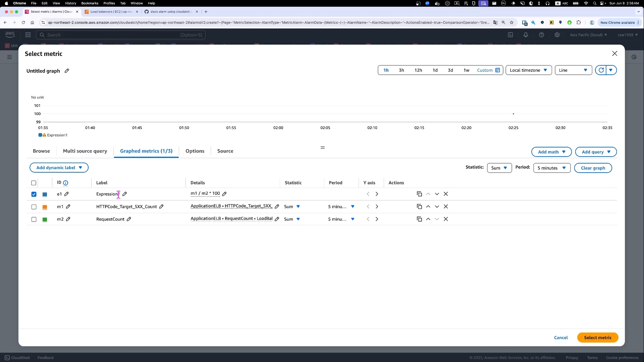Click the info icon next to ID header
This screenshot has height=362, width=644.
click(x=66, y=183)
